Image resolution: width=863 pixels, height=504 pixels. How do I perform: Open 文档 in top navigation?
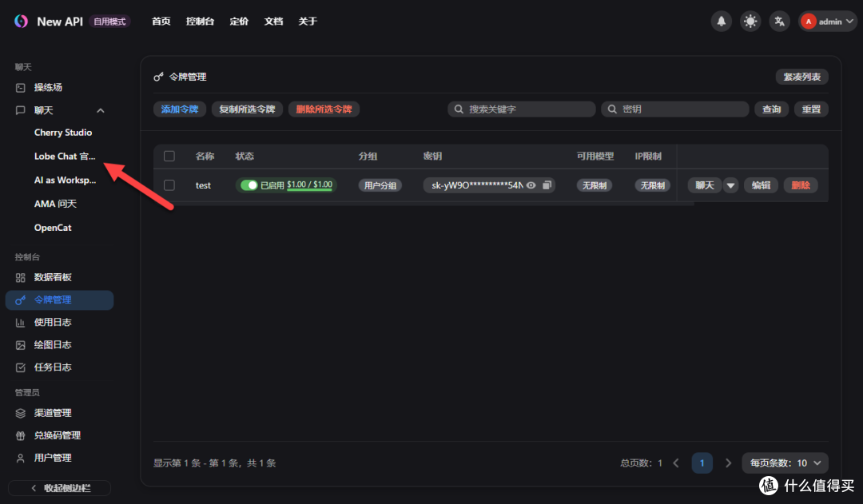pos(273,22)
